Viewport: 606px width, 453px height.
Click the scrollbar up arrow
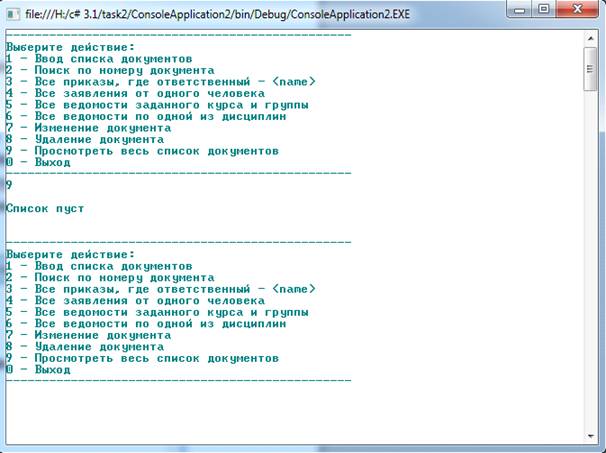click(x=591, y=38)
